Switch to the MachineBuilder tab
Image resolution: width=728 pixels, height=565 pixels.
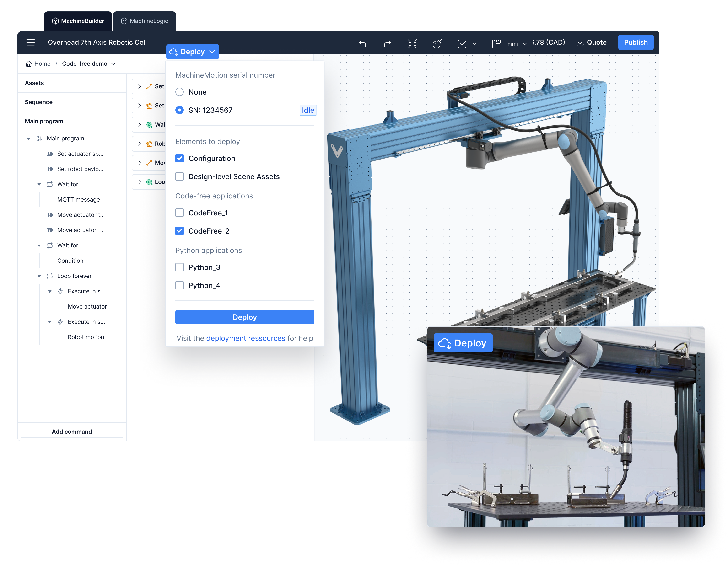[x=78, y=21]
